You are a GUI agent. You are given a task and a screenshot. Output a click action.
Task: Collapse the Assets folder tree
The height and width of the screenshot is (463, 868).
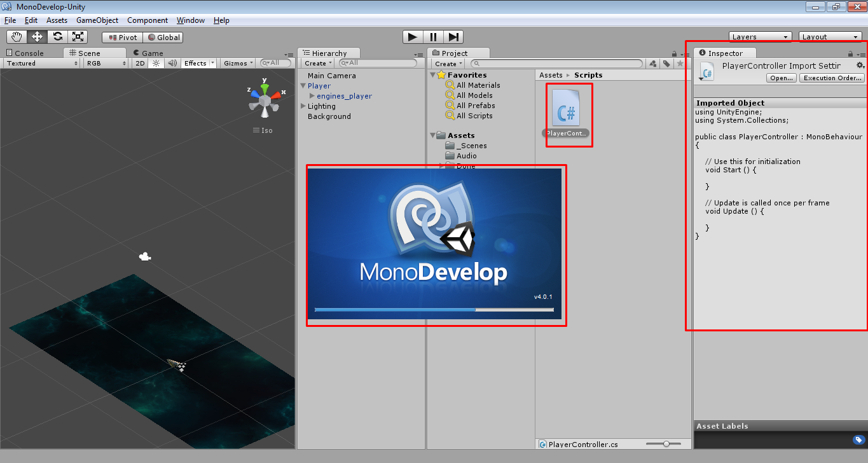pyautogui.click(x=433, y=135)
